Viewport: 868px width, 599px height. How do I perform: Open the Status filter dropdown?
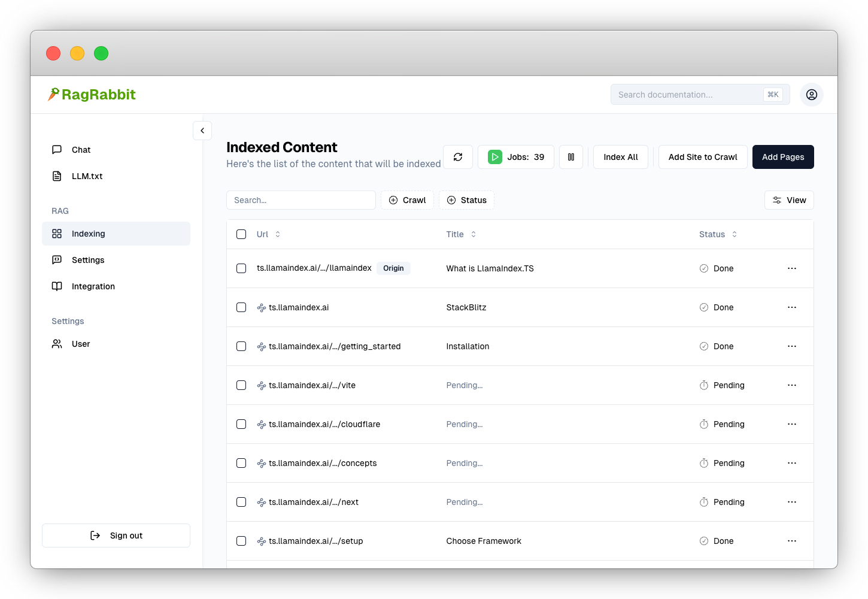pyautogui.click(x=466, y=200)
